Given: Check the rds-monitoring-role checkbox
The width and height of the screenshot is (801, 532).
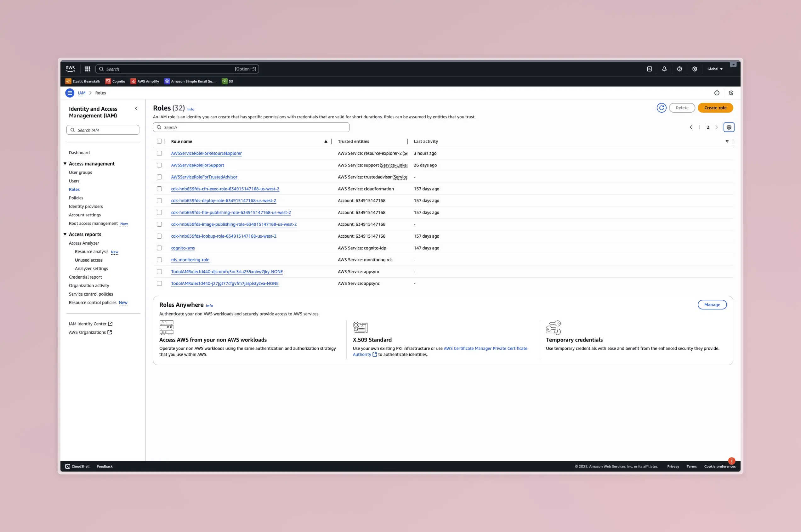Looking at the screenshot, I should coord(159,260).
